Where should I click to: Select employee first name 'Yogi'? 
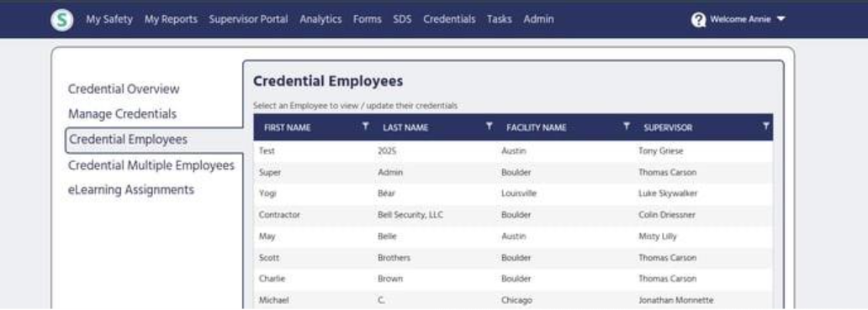click(x=267, y=193)
